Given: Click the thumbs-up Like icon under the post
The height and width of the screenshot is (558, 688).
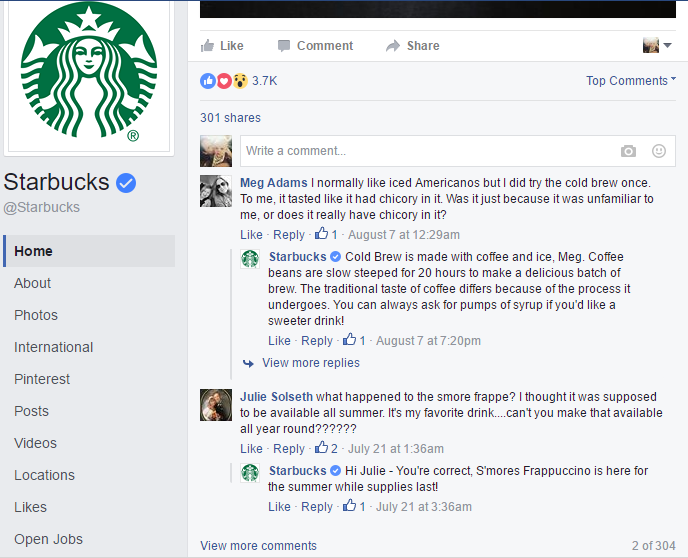Looking at the screenshot, I should point(207,45).
